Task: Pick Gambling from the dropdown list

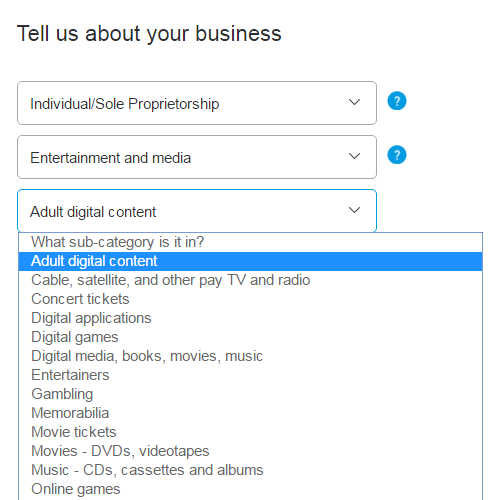Action: pyautogui.click(x=250, y=394)
